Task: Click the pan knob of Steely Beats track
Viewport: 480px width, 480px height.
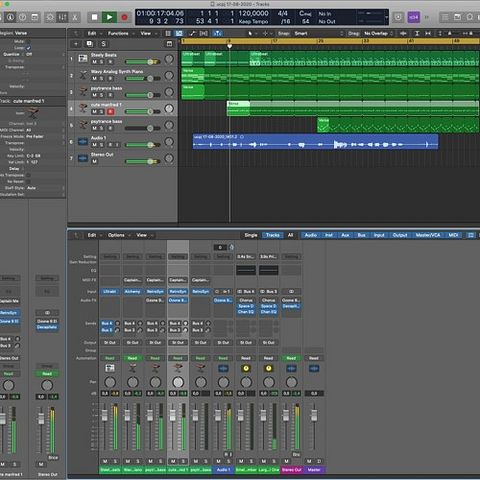Action: point(169,59)
